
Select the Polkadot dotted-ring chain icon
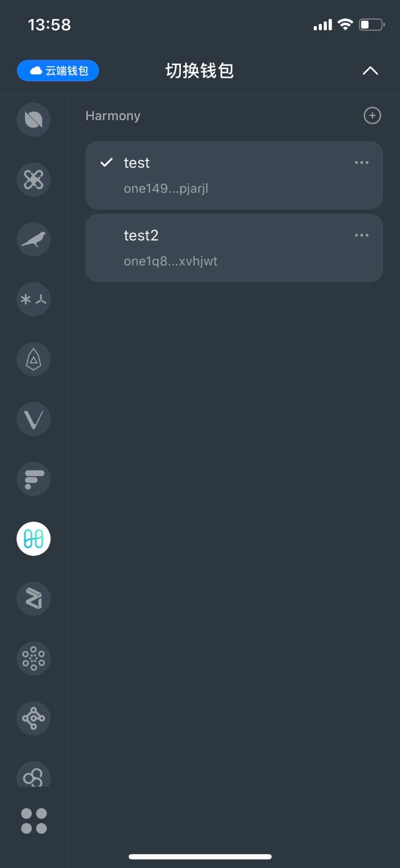point(34,658)
